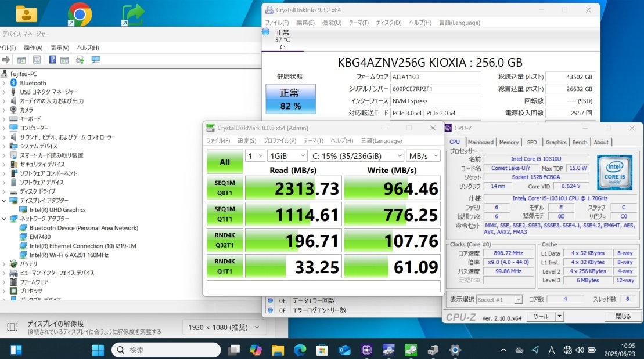Viewport: 644px width, 359px height.
Task: Switch to the About tab in CPU-Z
Action: (x=601, y=142)
